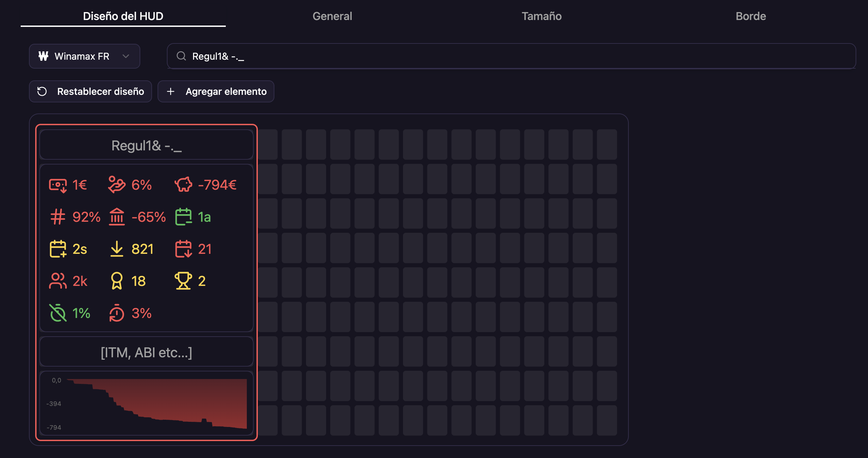Click the 821 value text
The width and height of the screenshot is (868, 458).
tap(142, 249)
